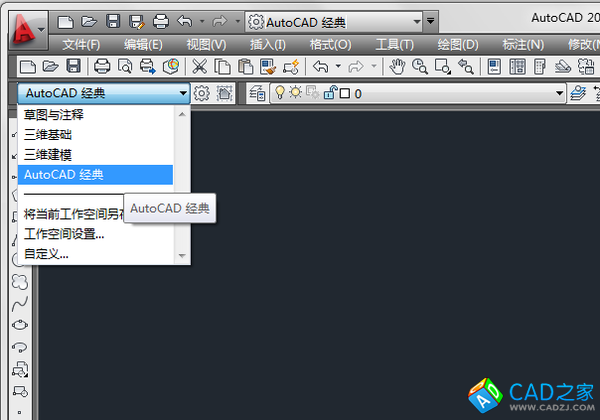600x420 pixels.
Task: Click workspace list scroll up arrow
Action: pyautogui.click(x=182, y=114)
